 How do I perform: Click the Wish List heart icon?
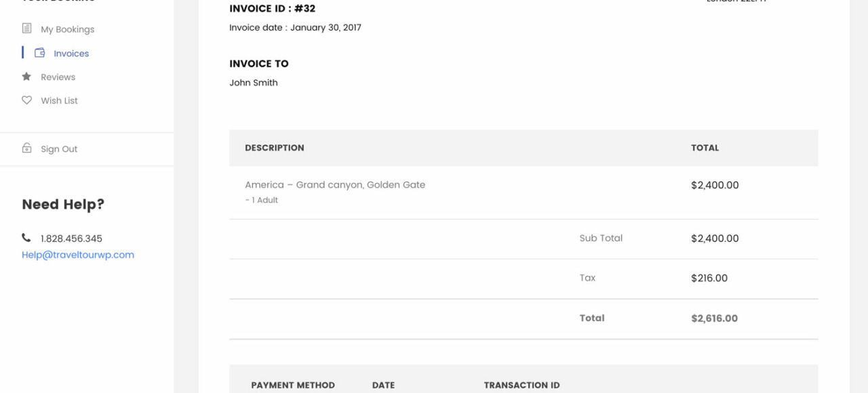pyautogui.click(x=26, y=100)
